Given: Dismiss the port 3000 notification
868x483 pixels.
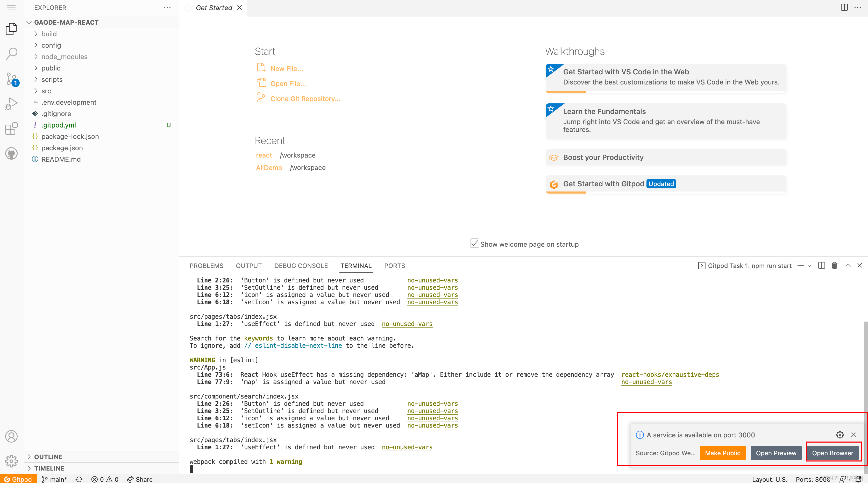Looking at the screenshot, I should click(853, 435).
